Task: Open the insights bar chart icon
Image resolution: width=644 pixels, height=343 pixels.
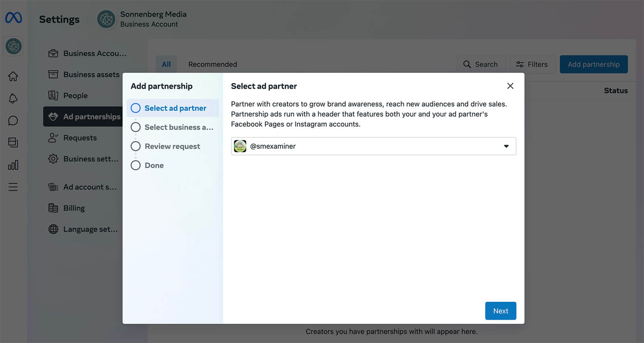Action: [13, 165]
